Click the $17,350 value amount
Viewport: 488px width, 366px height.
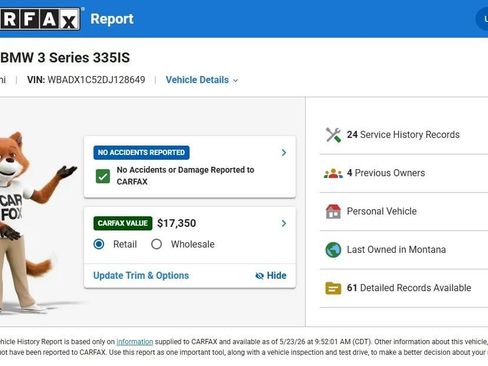[176, 223]
